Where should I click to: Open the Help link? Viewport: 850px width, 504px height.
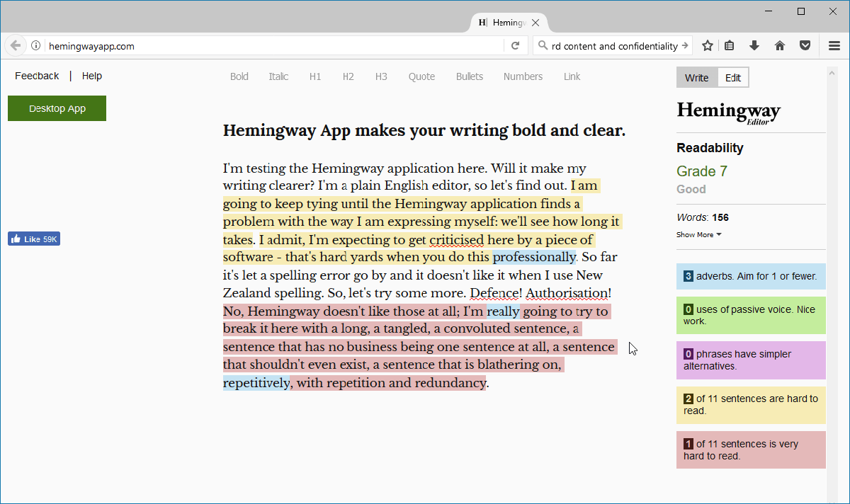pyautogui.click(x=92, y=76)
